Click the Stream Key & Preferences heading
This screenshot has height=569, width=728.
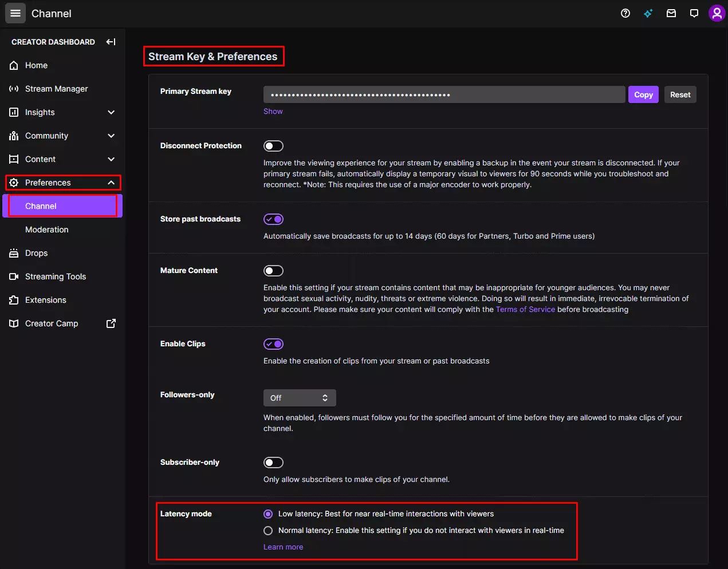(213, 57)
